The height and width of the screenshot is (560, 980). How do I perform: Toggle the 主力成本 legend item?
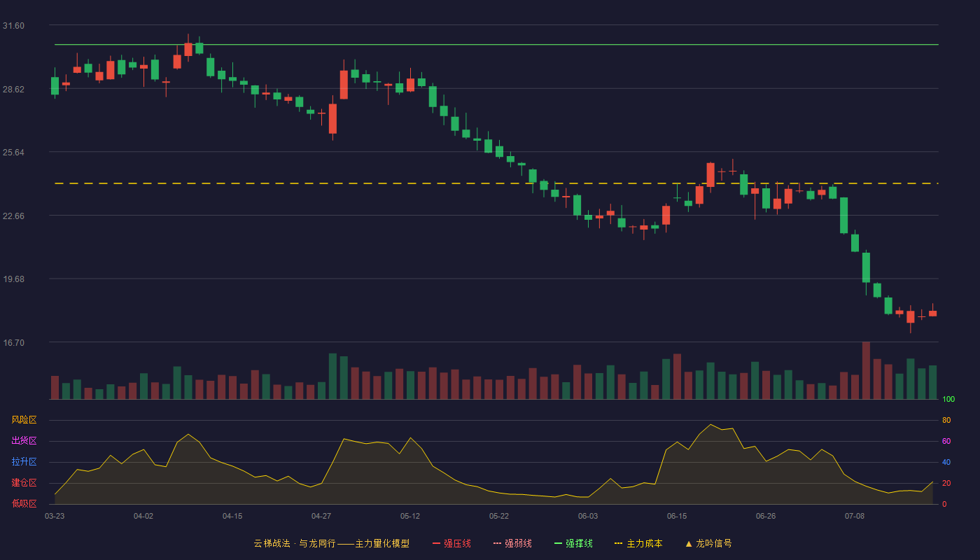(638, 543)
